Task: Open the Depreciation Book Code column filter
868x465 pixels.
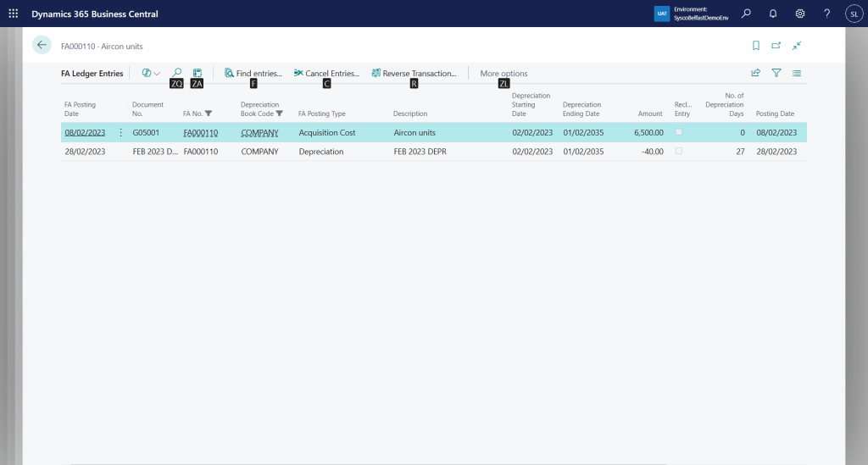Action: tap(280, 113)
